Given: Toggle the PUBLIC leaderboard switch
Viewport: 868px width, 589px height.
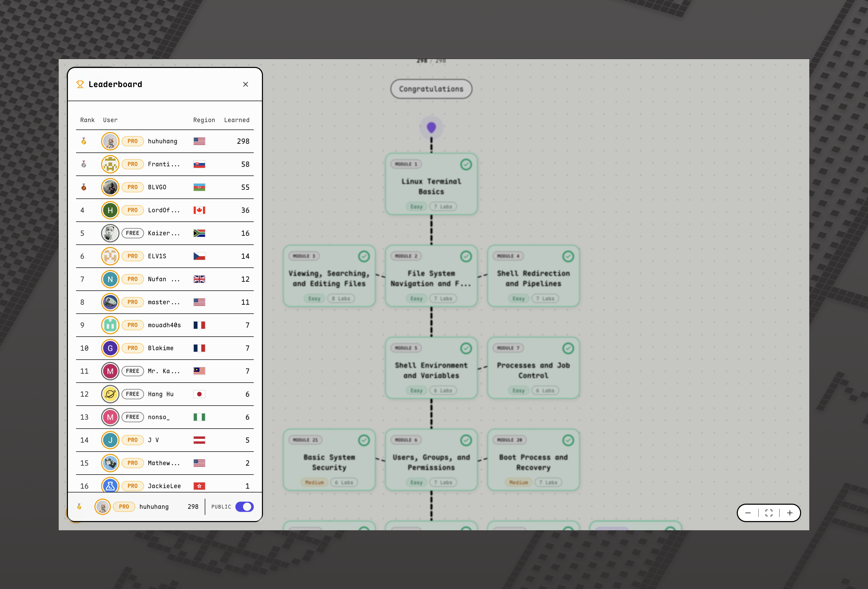Looking at the screenshot, I should tap(245, 506).
